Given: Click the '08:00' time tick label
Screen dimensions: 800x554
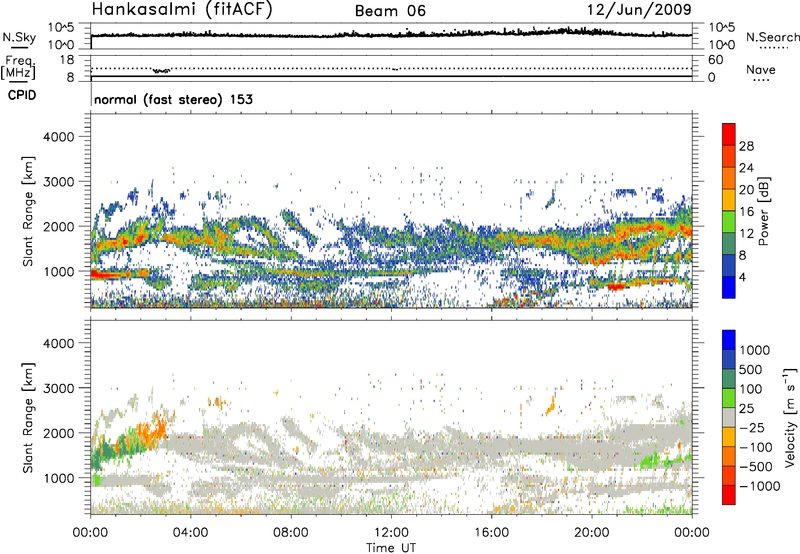Looking at the screenshot, I should [291, 533].
